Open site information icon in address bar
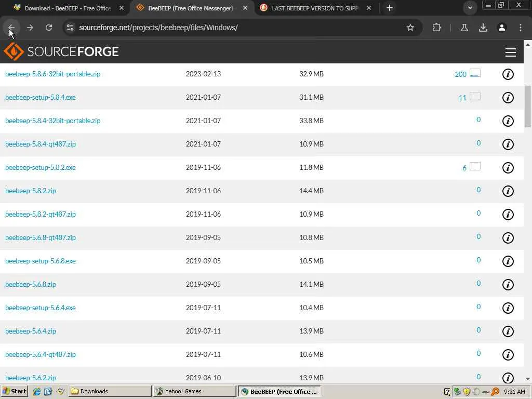The height and width of the screenshot is (399, 532). pyautogui.click(x=70, y=28)
